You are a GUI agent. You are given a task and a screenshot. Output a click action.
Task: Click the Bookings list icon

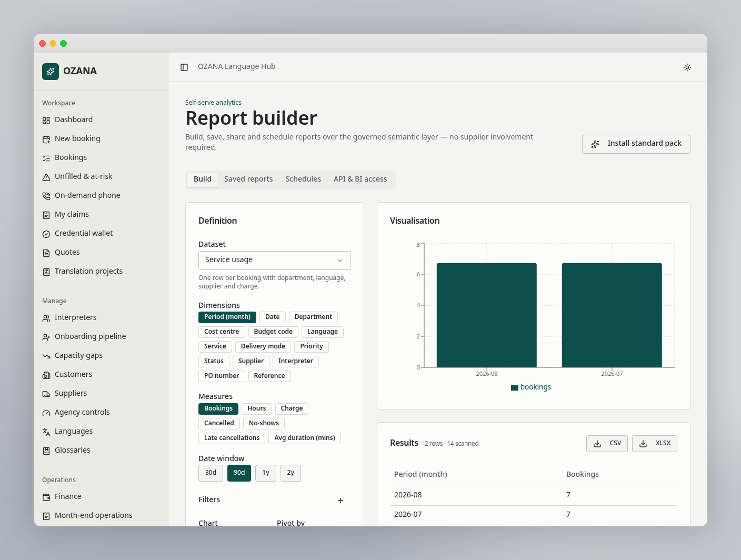point(46,158)
